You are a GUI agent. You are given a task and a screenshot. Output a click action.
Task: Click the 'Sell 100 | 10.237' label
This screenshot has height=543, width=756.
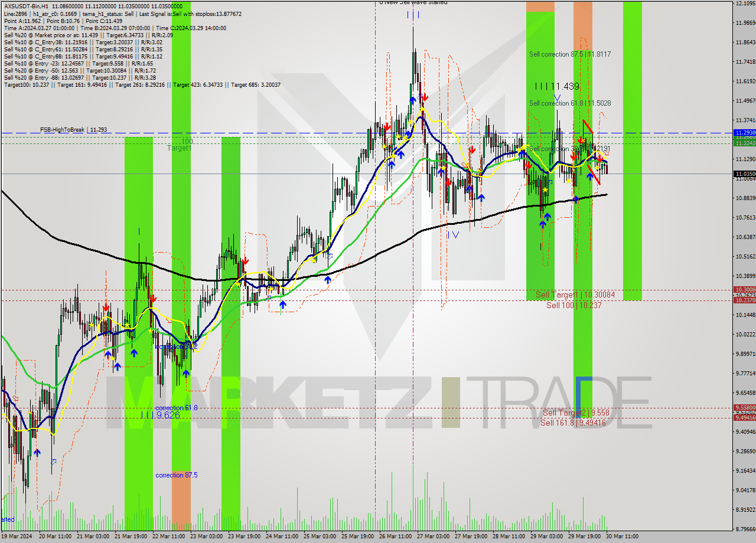(x=573, y=305)
